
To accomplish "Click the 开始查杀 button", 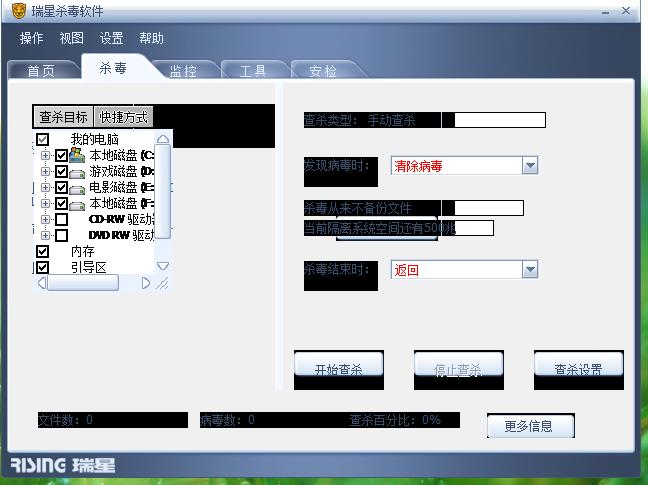I will click(x=338, y=365).
